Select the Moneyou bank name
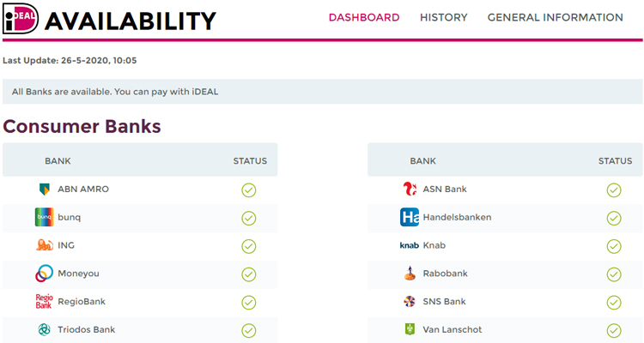The height and width of the screenshot is (343, 644). 78,274
